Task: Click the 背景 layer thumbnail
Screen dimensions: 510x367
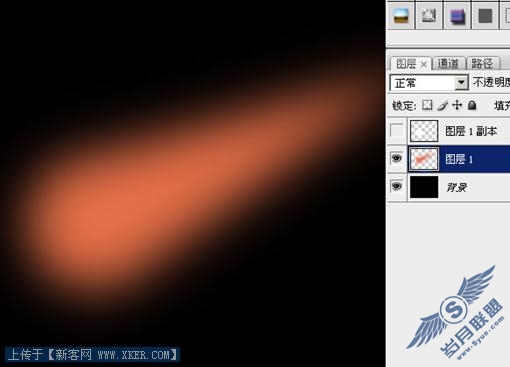Action: tap(424, 187)
